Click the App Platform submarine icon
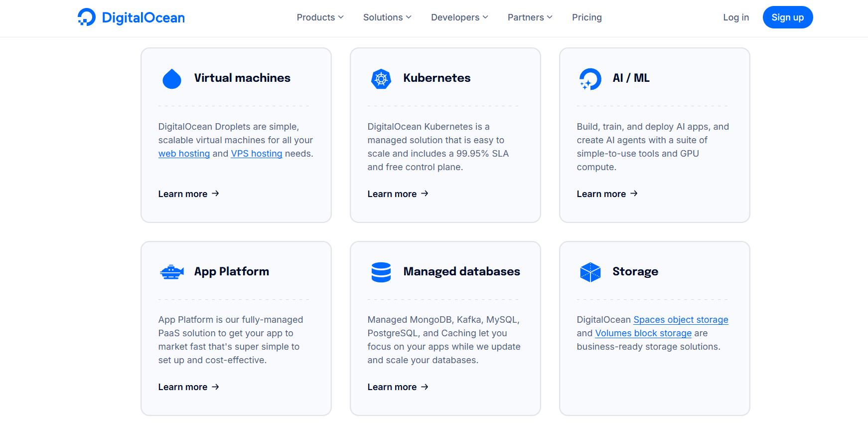The width and height of the screenshot is (868, 423). coord(172,272)
